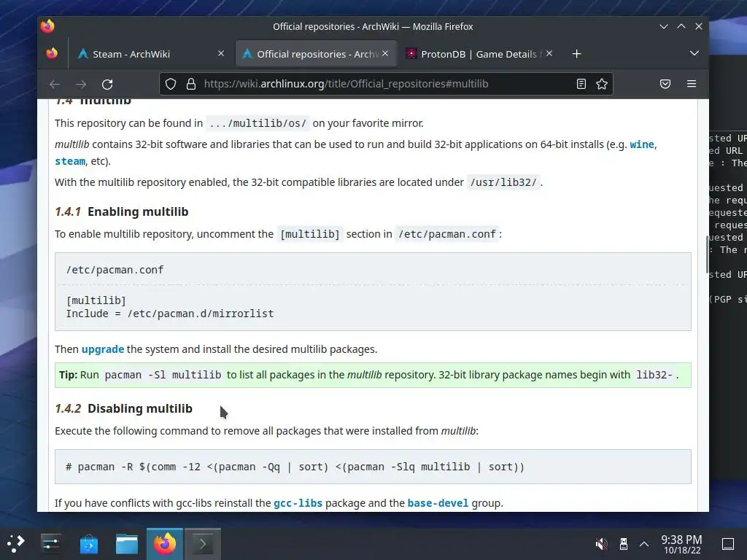747x560 pixels.
Task: Close the Official repositories tab
Action: tap(385, 53)
